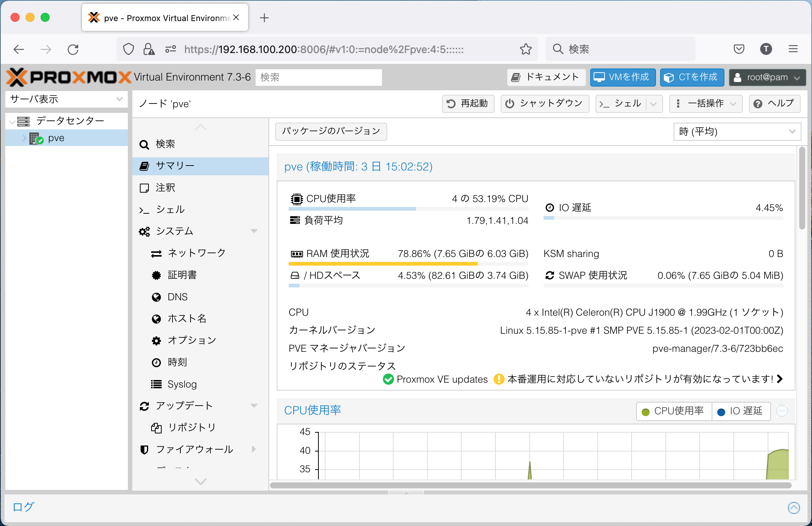Focus the Proxmox header 検索 field
Screen dimensions: 812x526
318,78
